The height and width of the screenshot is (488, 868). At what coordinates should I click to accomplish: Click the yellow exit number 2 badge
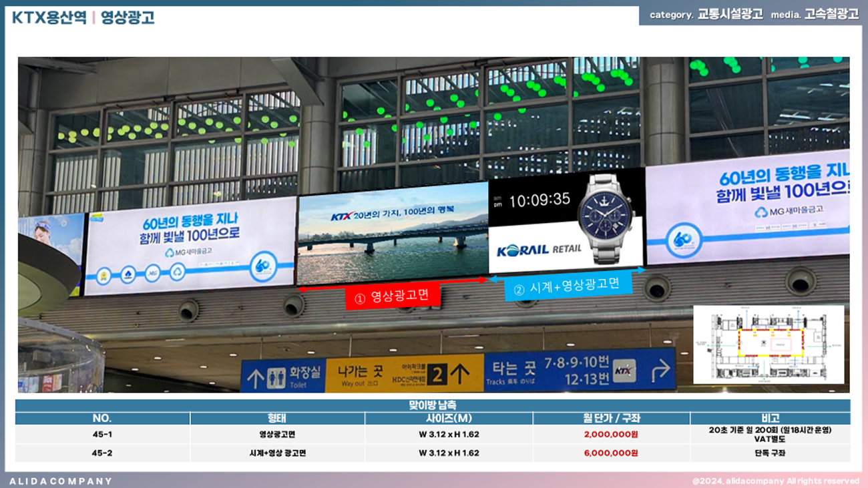point(437,375)
